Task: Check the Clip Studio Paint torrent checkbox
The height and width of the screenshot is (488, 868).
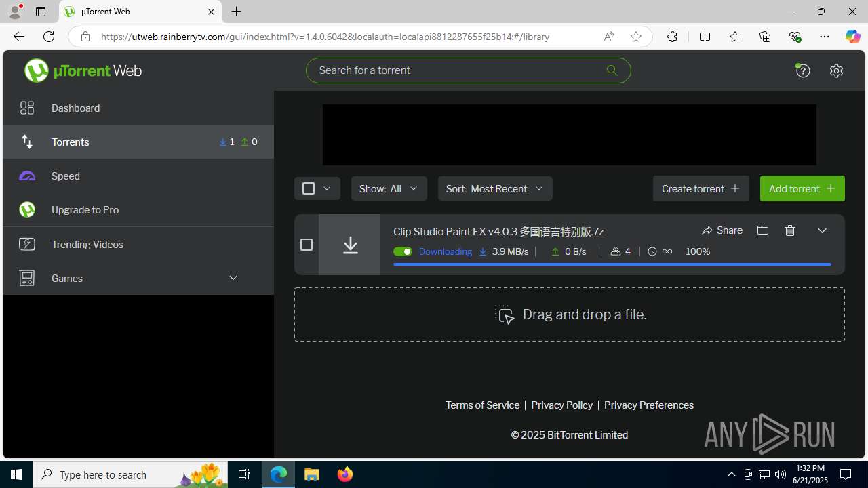Action: (307, 245)
